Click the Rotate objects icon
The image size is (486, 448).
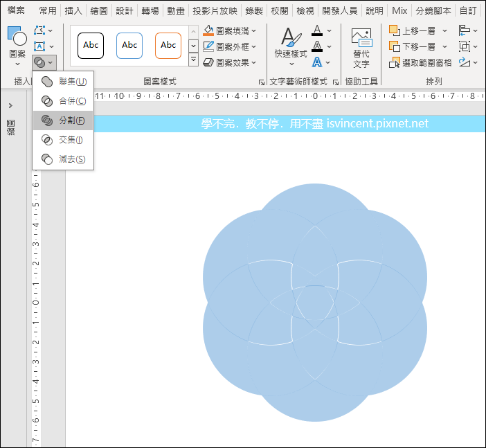click(x=465, y=62)
